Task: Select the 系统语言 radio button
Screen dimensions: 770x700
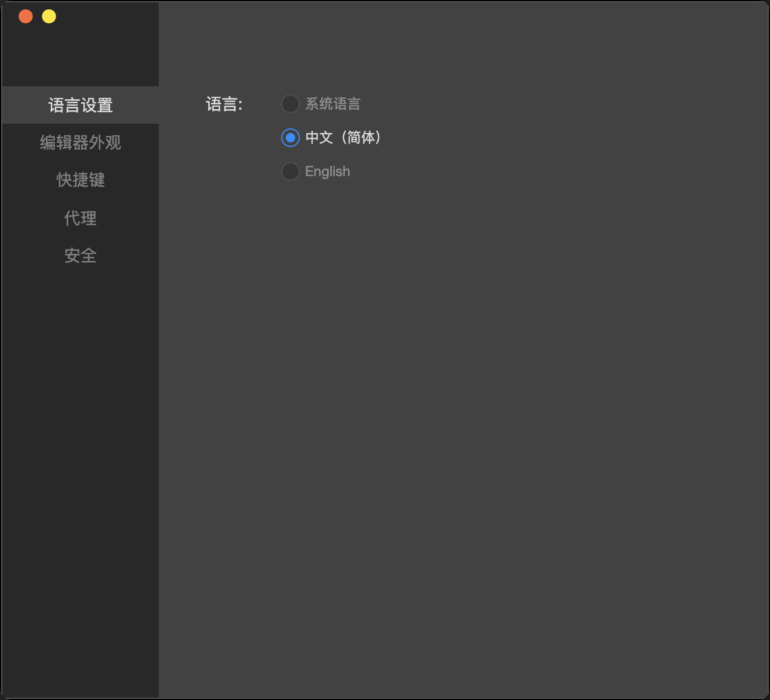Action: coord(290,104)
